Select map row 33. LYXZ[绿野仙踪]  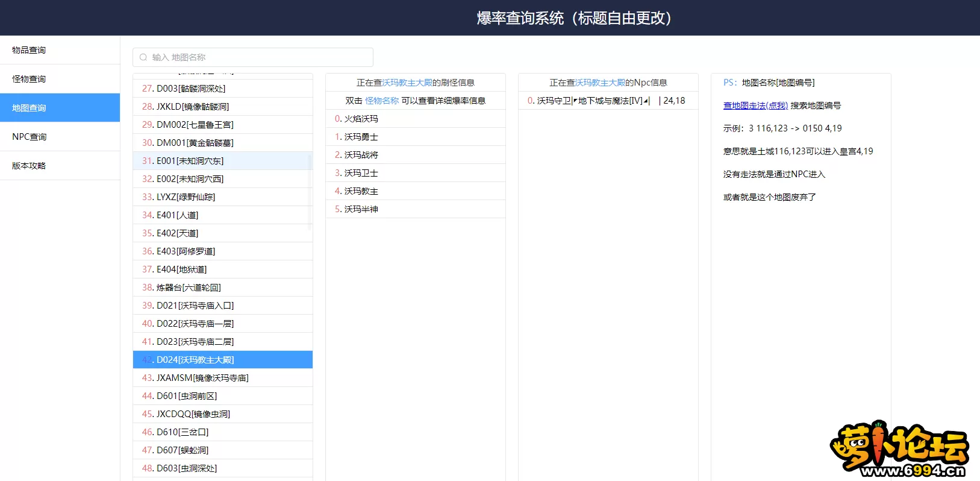(x=223, y=197)
